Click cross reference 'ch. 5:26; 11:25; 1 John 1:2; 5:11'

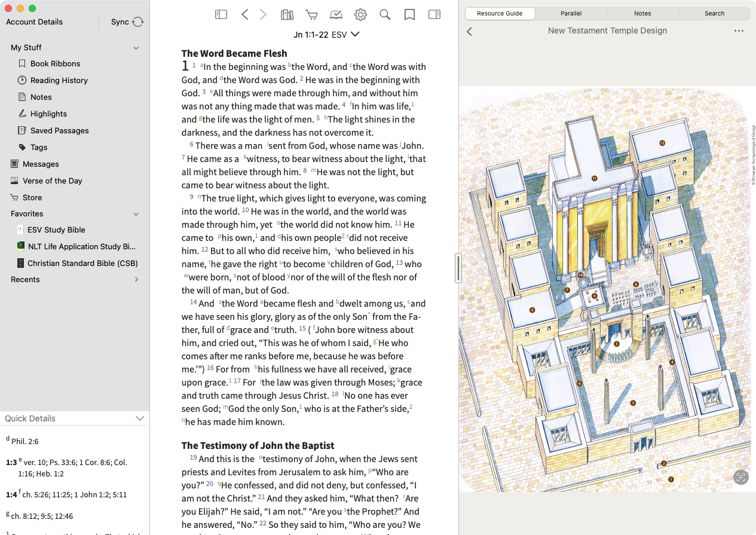(x=75, y=494)
